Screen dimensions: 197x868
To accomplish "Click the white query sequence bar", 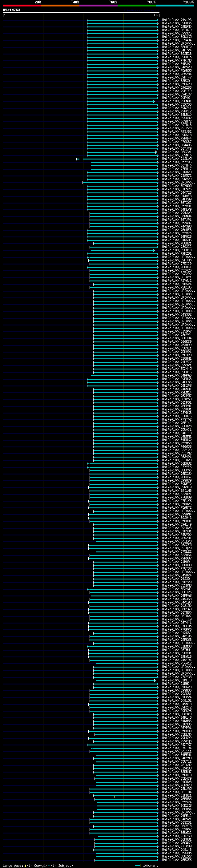I will point(81,12).
